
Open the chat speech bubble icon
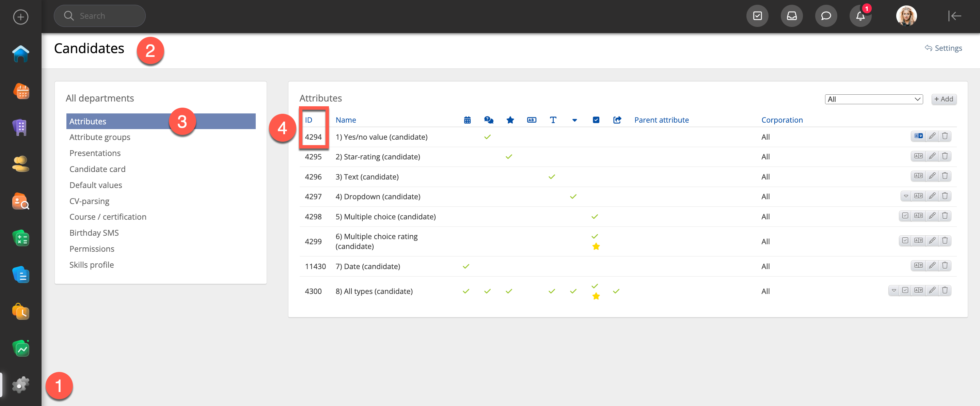(x=825, y=16)
